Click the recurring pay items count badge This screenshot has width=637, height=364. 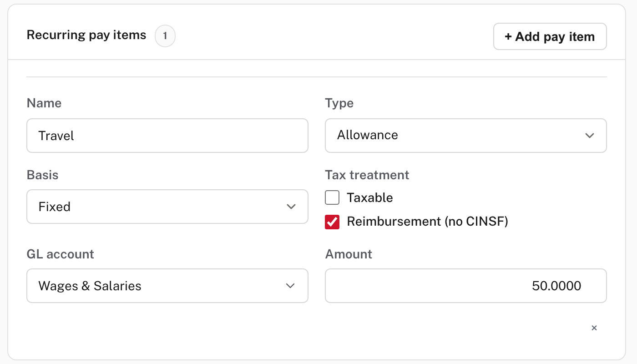click(x=165, y=36)
